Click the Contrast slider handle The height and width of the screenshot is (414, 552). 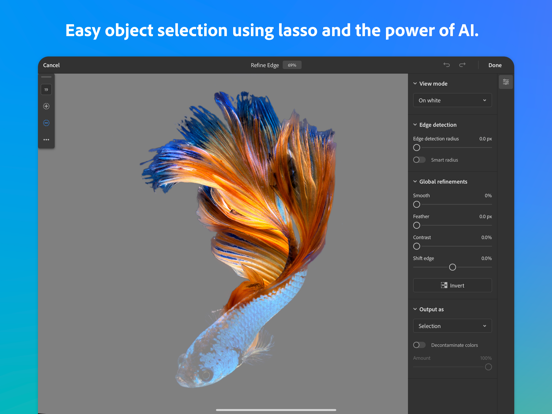pos(416,246)
